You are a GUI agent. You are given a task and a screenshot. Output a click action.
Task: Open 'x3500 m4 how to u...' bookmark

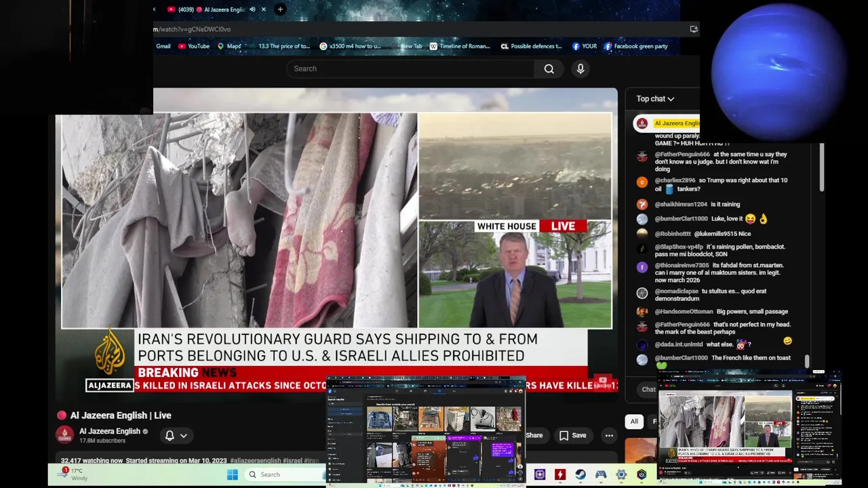[351, 46]
